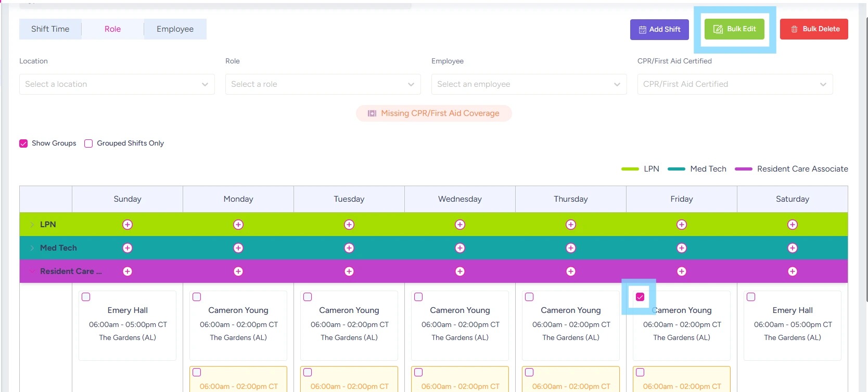This screenshot has width=868, height=392.
Task: Add a Resident Care shift on Tuesday
Action: click(x=349, y=271)
